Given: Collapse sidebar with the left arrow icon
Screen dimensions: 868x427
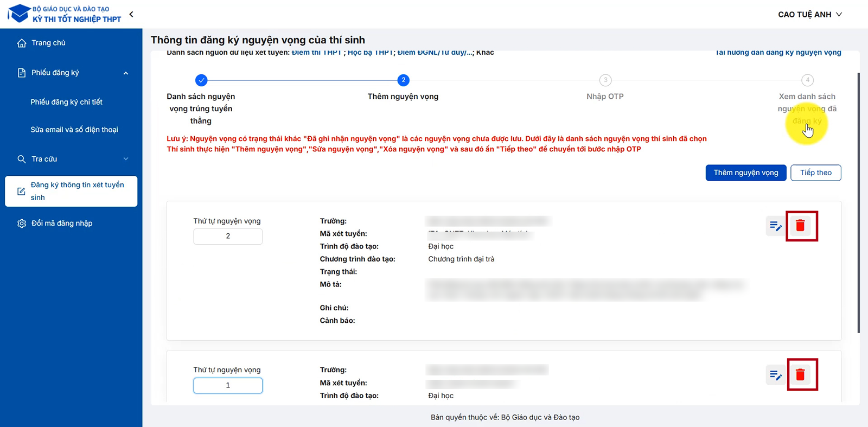Looking at the screenshot, I should [131, 15].
